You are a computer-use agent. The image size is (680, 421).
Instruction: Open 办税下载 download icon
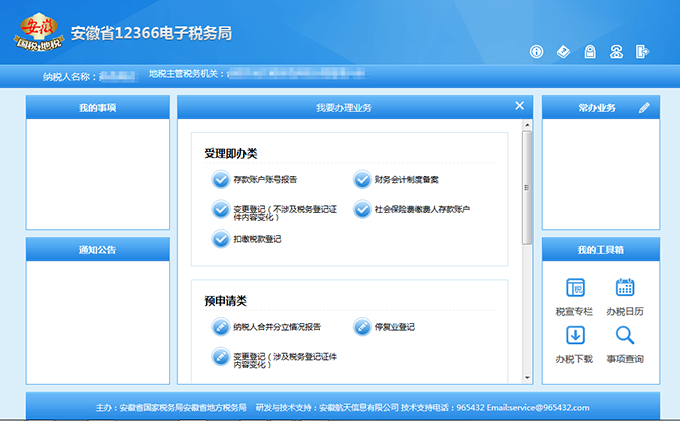pyautogui.click(x=575, y=336)
